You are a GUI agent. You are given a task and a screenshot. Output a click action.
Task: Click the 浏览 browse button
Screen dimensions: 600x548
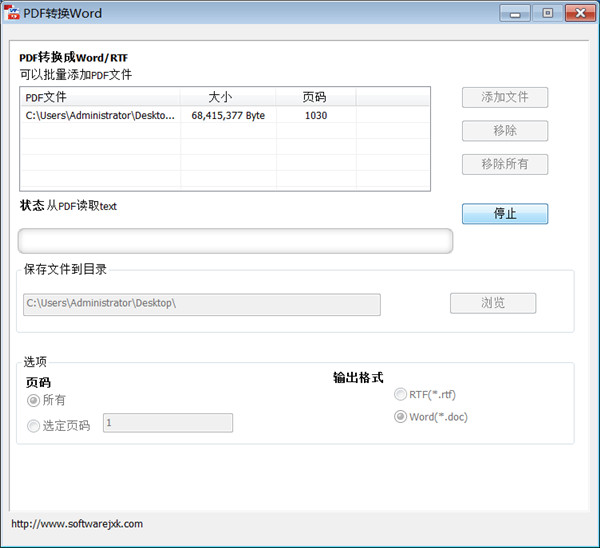click(493, 303)
